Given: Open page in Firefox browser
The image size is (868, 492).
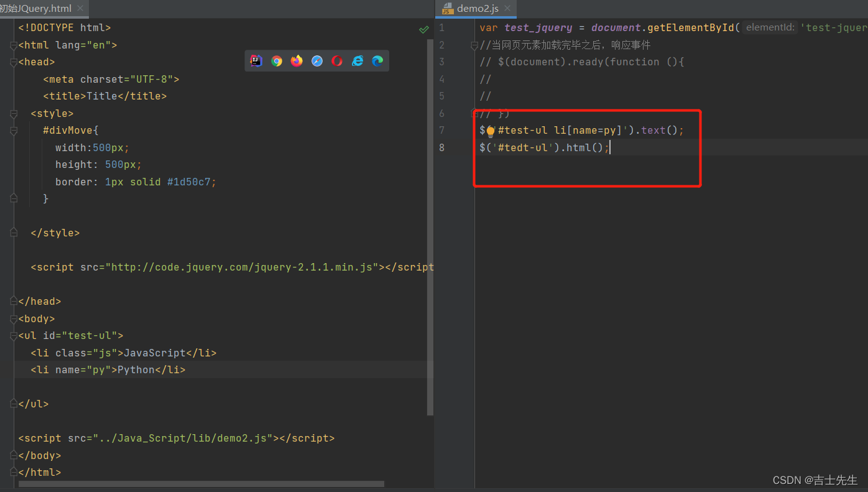Looking at the screenshot, I should pos(297,60).
